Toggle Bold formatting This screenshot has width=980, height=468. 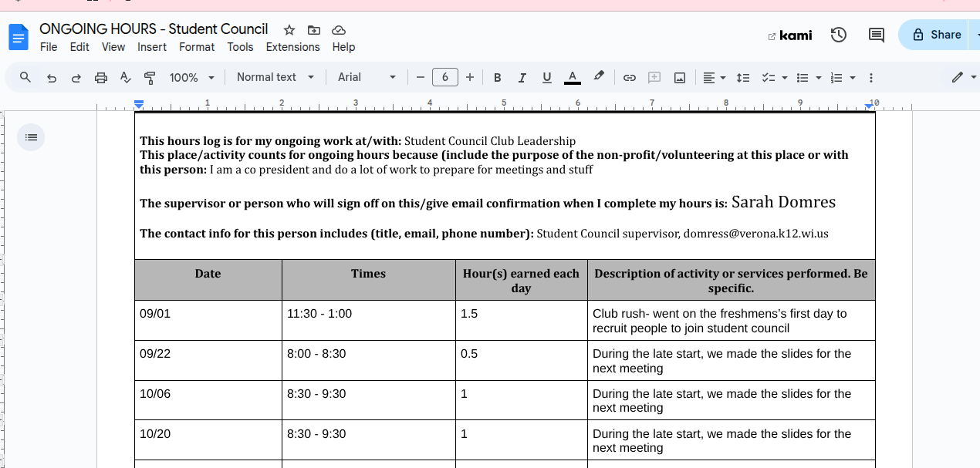coord(498,78)
